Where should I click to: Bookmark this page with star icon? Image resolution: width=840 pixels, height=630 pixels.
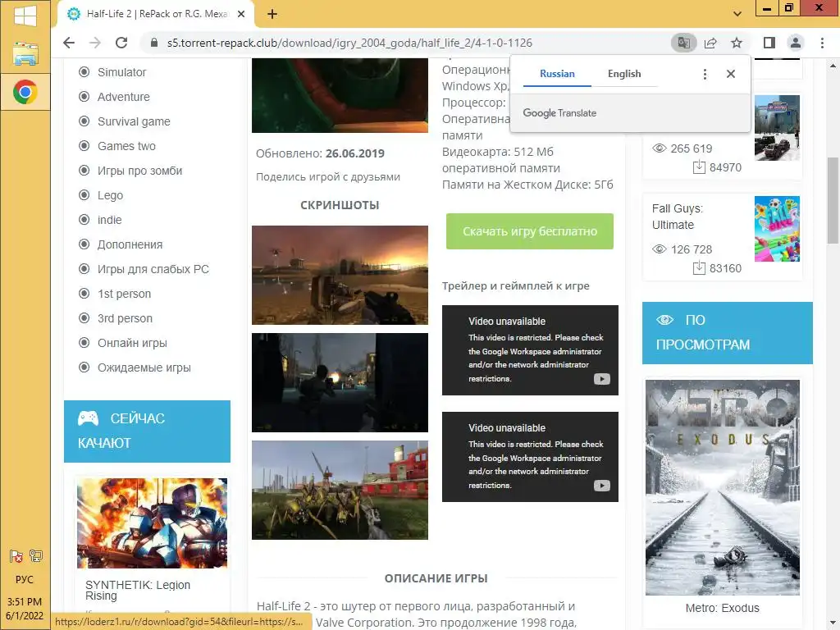[737, 43]
